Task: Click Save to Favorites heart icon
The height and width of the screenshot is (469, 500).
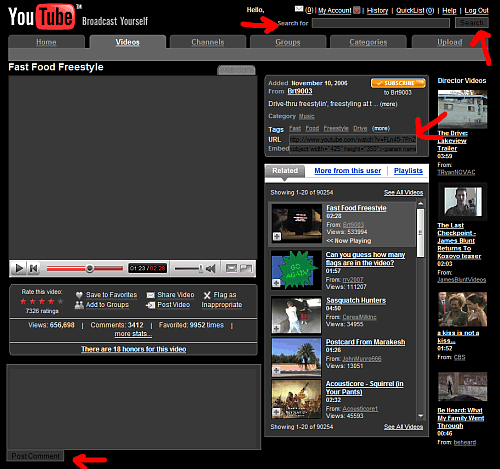Action: (x=79, y=295)
